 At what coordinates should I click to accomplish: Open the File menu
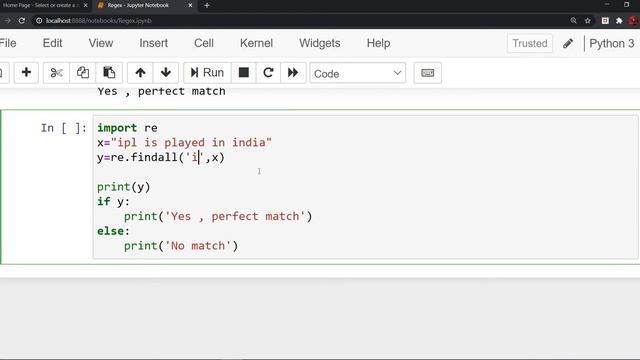point(8,43)
